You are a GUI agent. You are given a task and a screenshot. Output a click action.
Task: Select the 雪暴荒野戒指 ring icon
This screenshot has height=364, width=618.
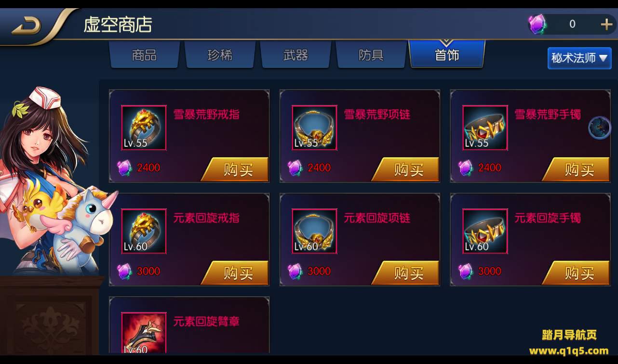point(144,128)
